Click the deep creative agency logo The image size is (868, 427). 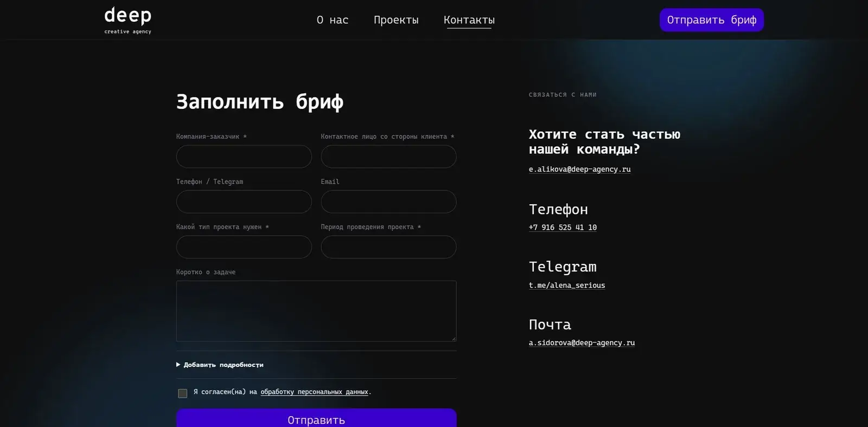[x=128, y=21]
